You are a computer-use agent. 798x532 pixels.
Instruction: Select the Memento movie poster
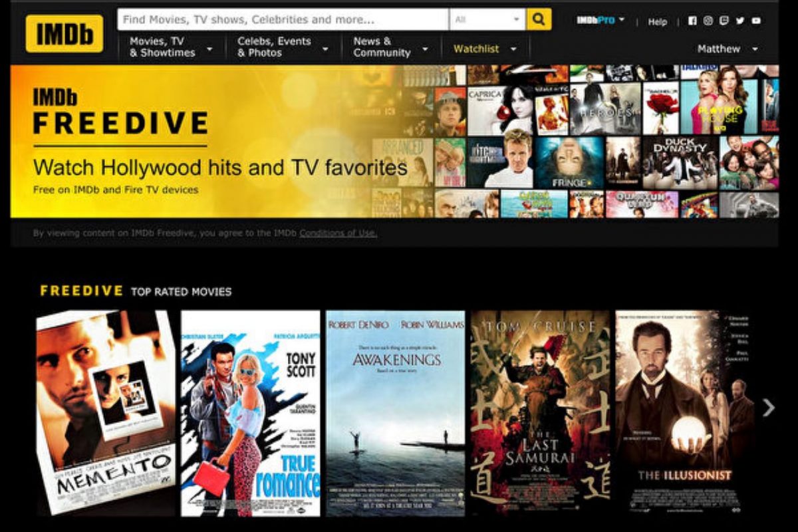106,412
